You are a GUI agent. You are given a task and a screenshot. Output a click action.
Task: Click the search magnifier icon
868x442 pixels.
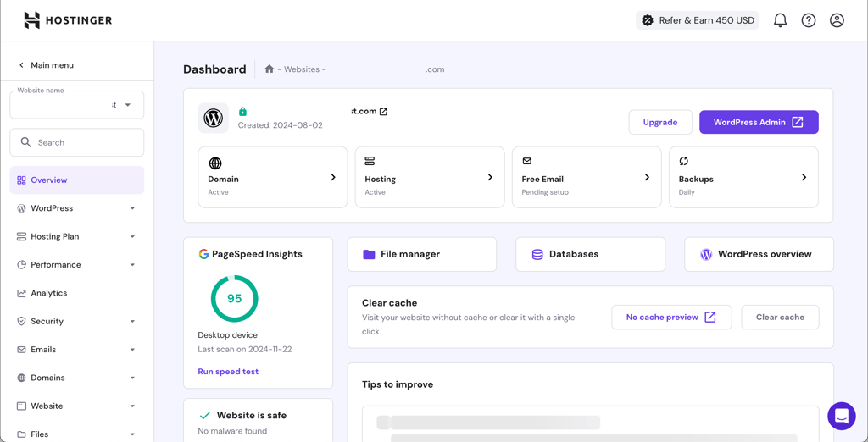[26, 142]
